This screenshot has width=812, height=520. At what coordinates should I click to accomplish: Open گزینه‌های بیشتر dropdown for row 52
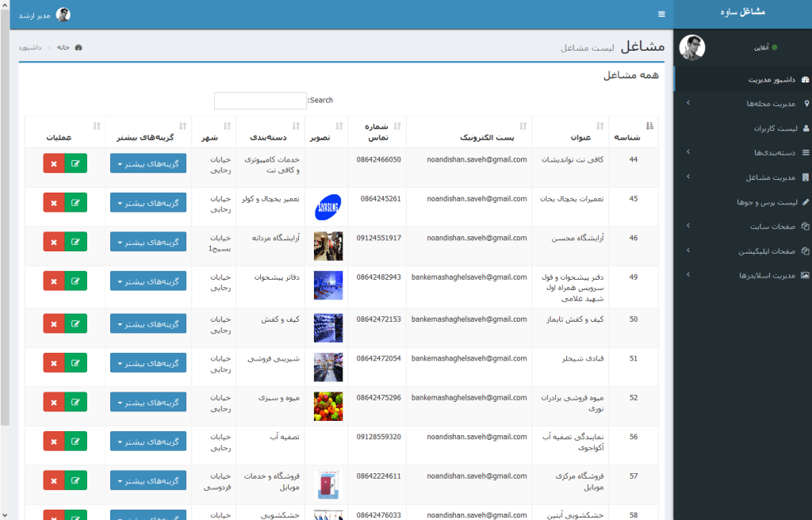tap(148, 402)
